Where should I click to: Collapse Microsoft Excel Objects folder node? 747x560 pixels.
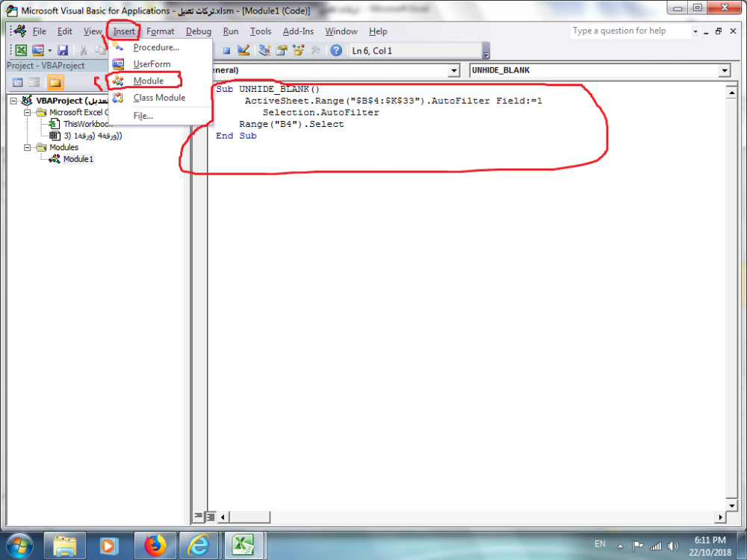pos(28,113)
